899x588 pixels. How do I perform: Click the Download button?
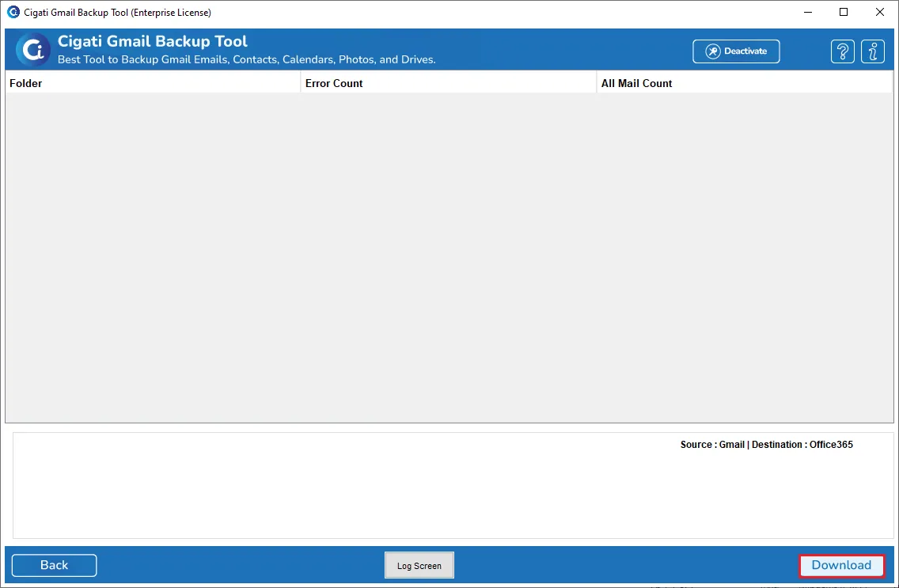[842, 565]
